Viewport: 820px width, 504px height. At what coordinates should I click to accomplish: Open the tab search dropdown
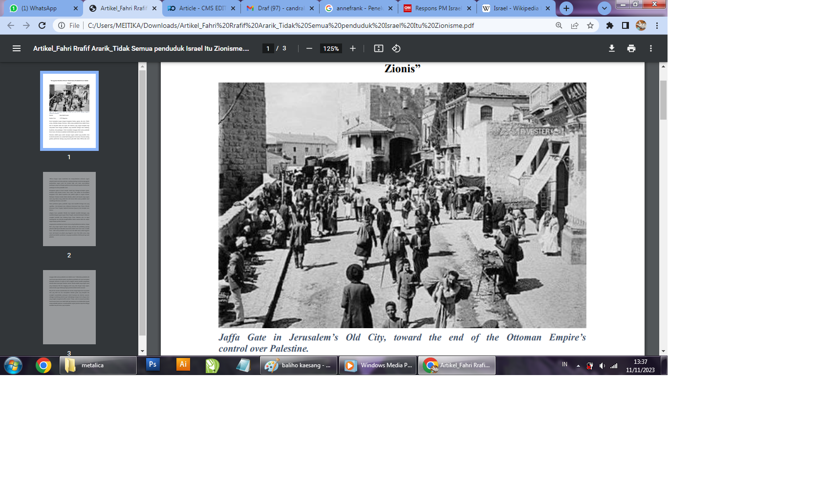coord(604,8)
